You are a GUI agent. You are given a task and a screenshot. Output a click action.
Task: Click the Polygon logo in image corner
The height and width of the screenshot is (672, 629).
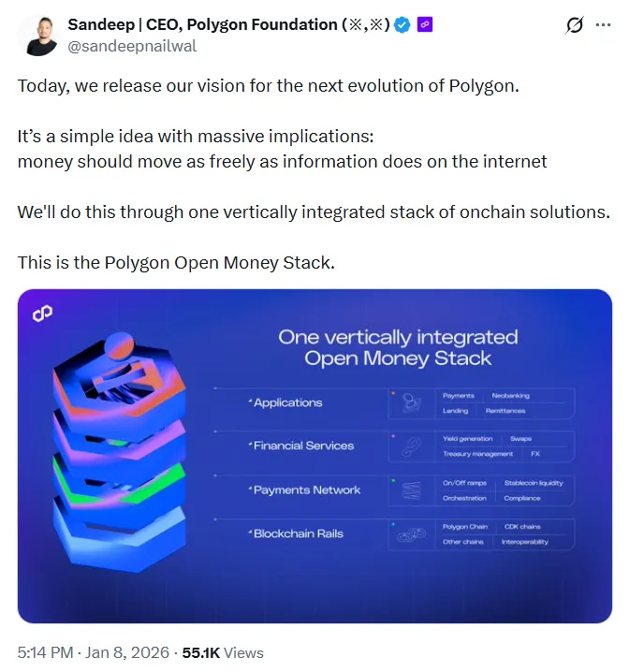point(43,314)
